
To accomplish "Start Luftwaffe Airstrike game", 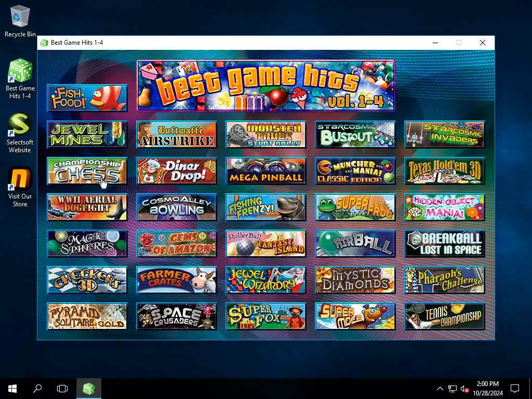I will 177,135.
